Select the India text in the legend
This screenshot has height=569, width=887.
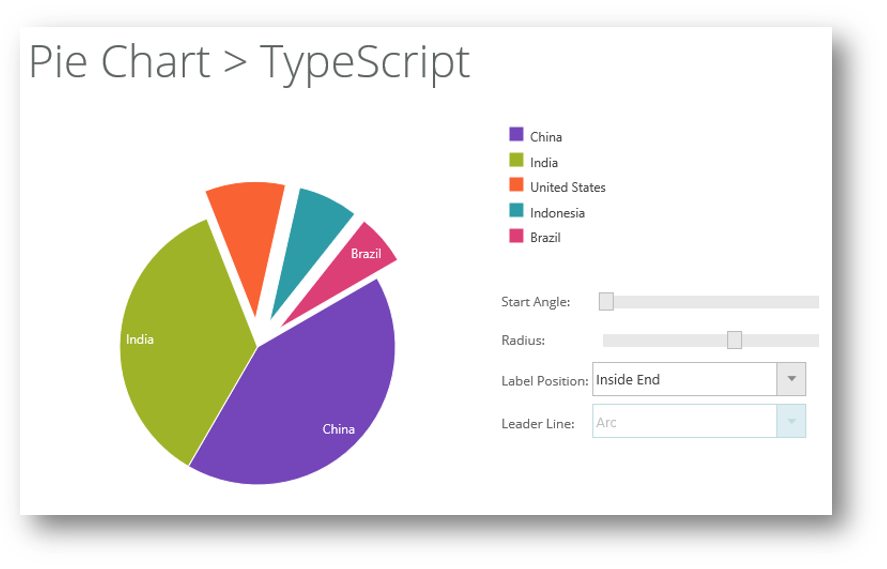point(544,162)
